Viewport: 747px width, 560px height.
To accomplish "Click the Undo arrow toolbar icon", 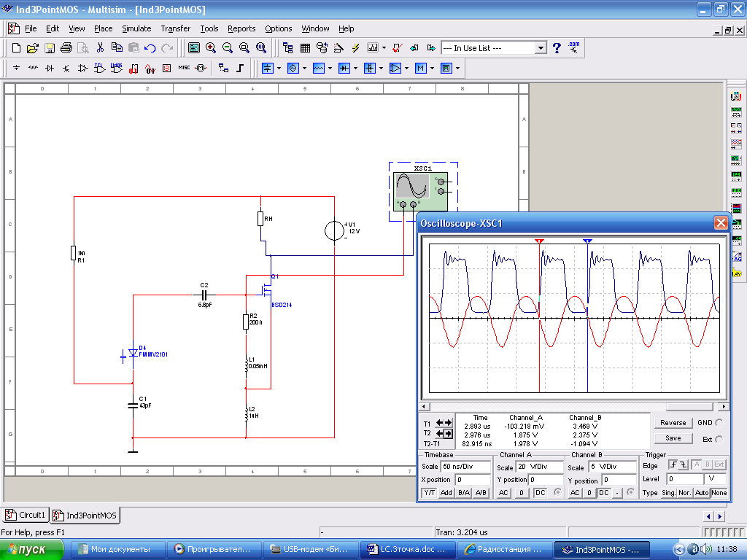I will tap(150, 48).
